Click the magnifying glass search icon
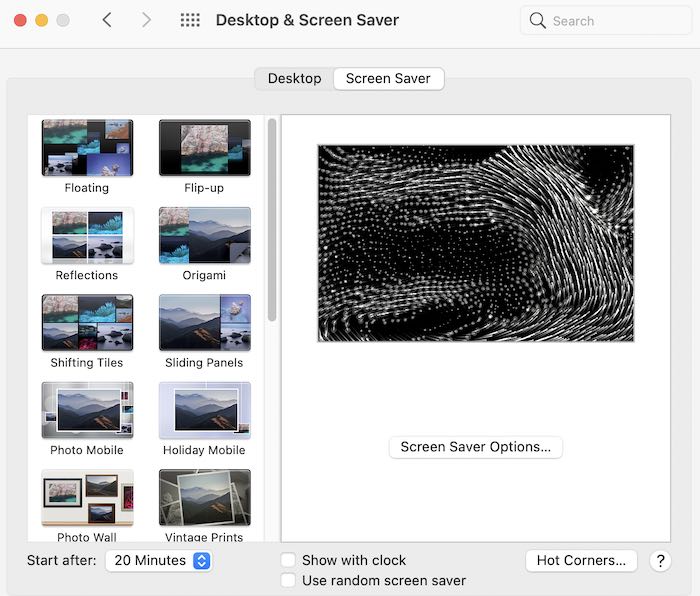The image size is (700, 596). pyautogui.click(x=538, y=21)
